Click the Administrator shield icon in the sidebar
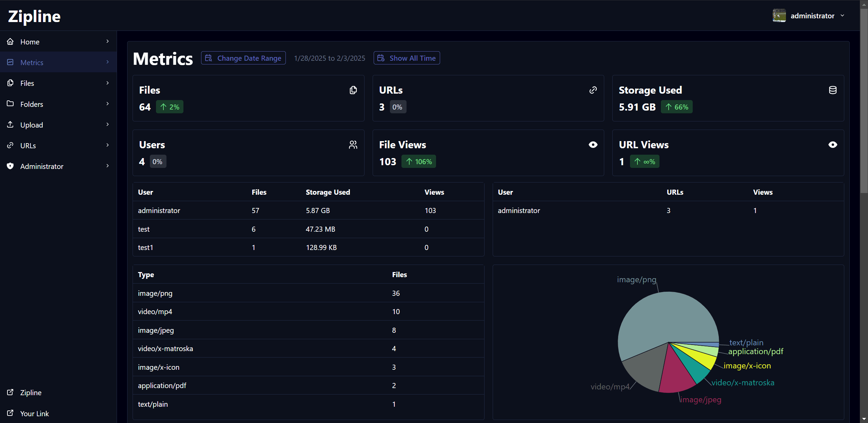This screenshot has width=868, height=423. (10, 166)
